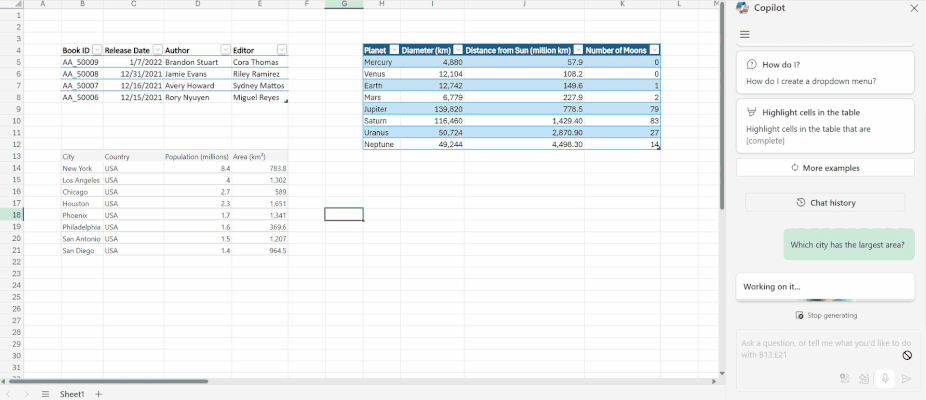Select the cell with 'Saturn'

[x=382, y=121]
